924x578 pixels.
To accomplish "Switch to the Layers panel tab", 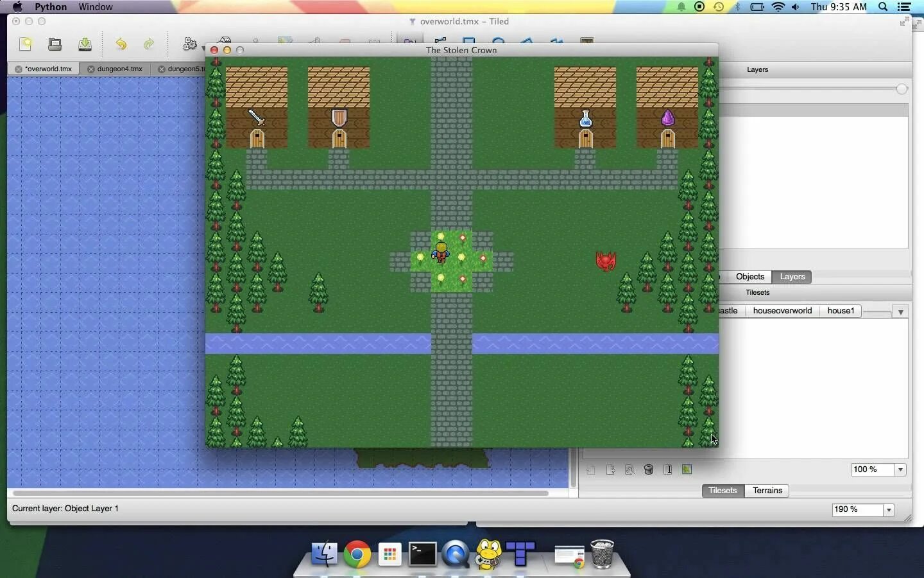I will coord(792,277).
